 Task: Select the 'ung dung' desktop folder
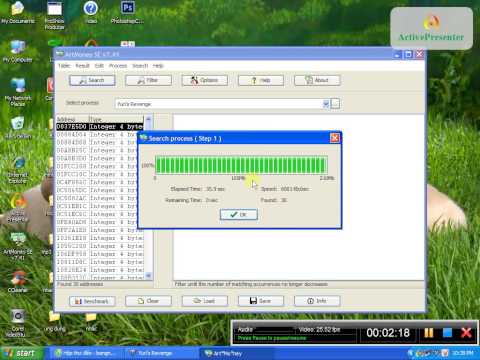pos(55,322)
